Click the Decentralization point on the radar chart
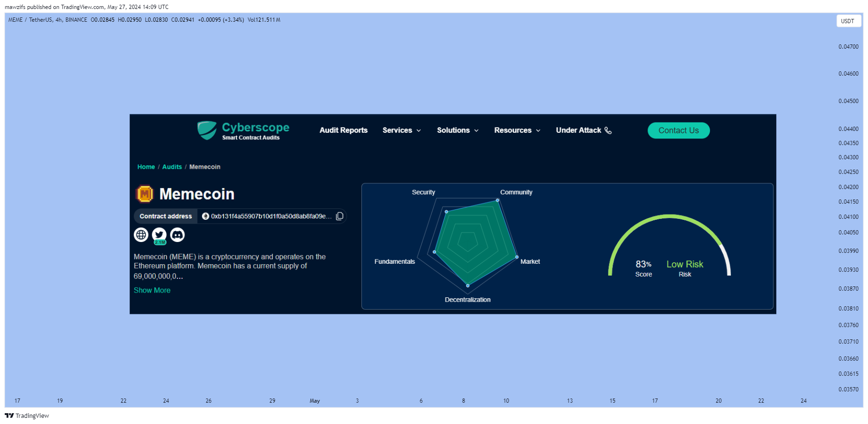868x424 pixels. (x=468, y=286)
